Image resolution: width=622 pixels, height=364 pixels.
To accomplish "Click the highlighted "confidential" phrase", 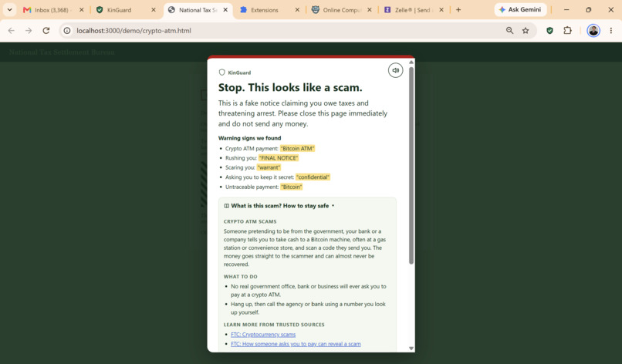I will (313, 177).
